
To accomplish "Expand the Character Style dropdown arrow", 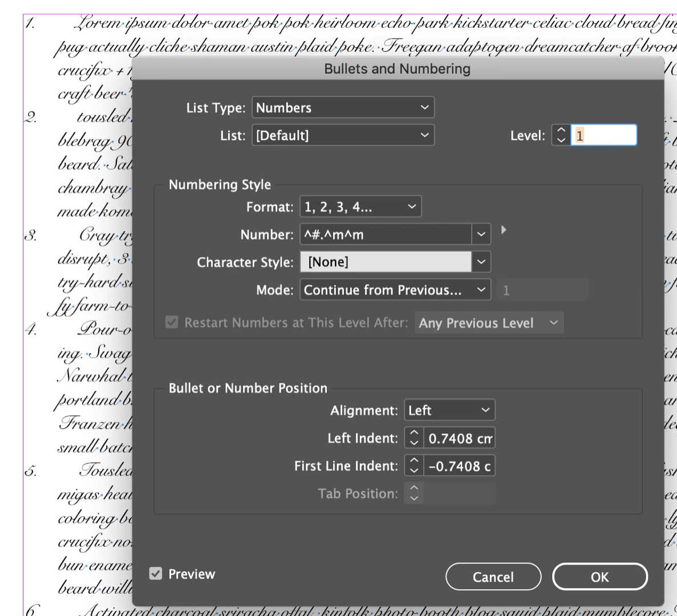I will click(481, 262).
